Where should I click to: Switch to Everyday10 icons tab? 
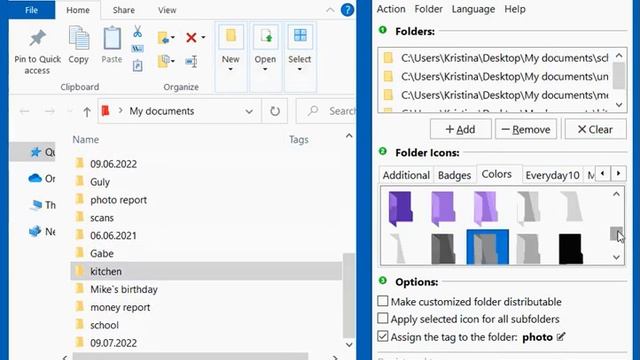coord(552,175)
